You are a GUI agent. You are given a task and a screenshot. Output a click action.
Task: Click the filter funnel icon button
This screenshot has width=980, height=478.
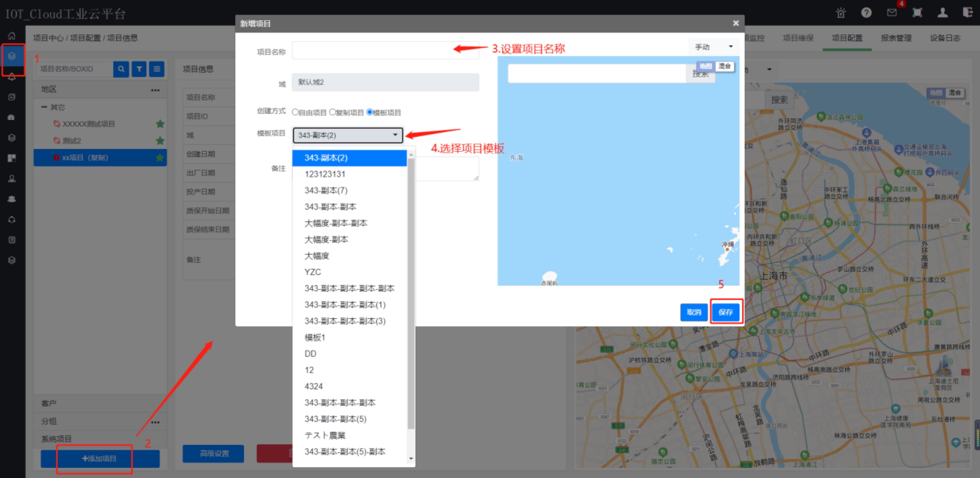pos(139,69)
